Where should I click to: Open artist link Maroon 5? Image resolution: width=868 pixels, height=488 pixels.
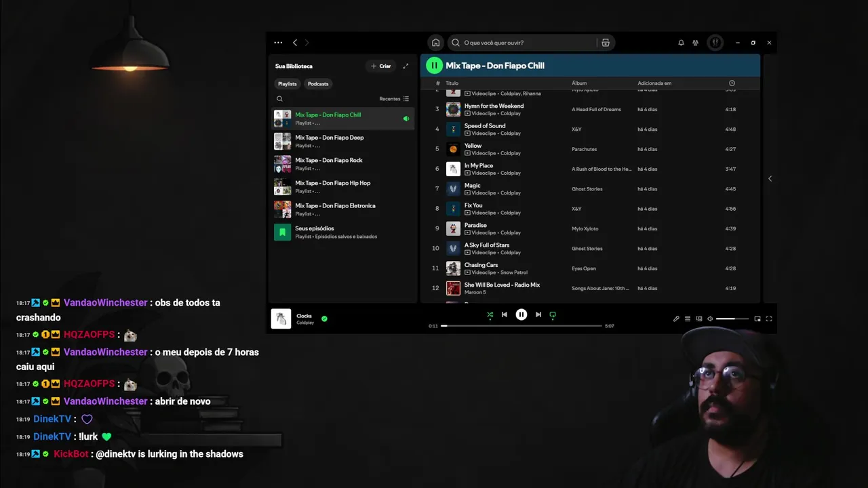pyautogui.click(x=475, y=292)
